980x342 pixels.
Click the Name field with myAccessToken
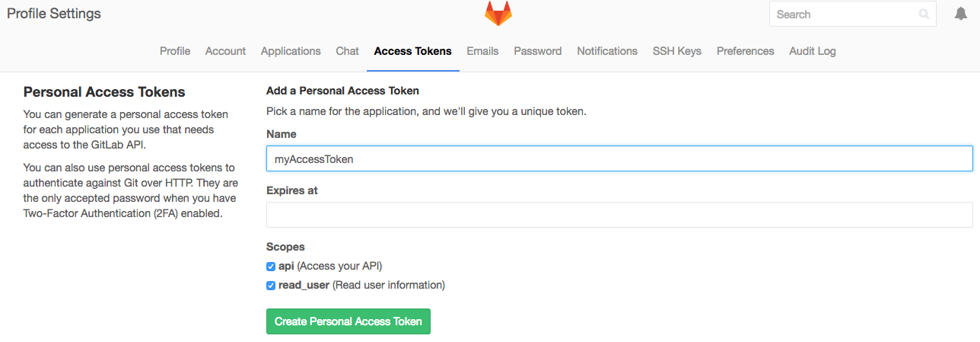[619, 158]
